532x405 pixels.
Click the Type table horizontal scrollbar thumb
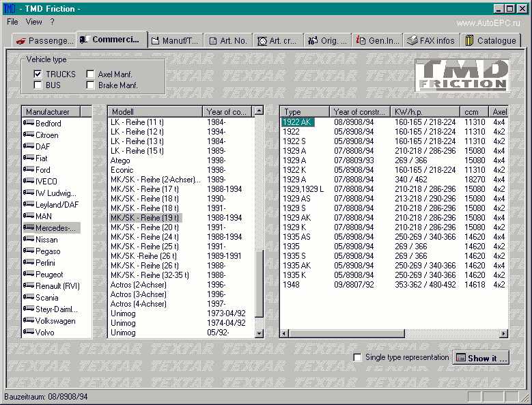(347, 334)
